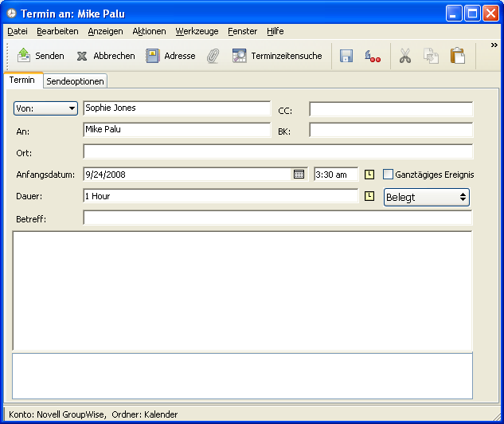Open the Fenster menu
This screenshot has height=424, width=504.
pos(242,31)
